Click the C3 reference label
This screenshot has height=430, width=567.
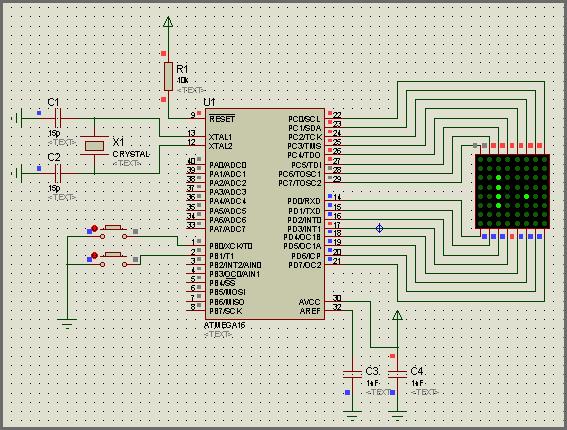(x=372, y=371)
